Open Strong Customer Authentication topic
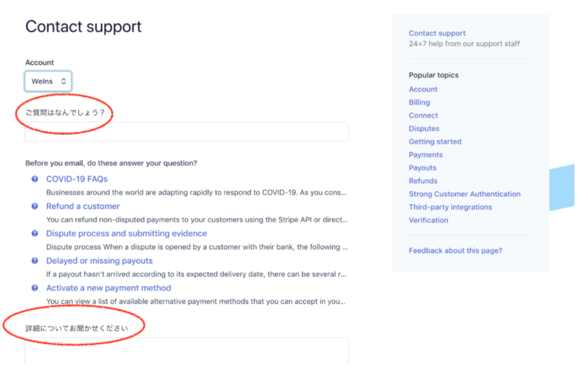The width and height of the screenshot is (588, 368). click(x=464, y=194)
